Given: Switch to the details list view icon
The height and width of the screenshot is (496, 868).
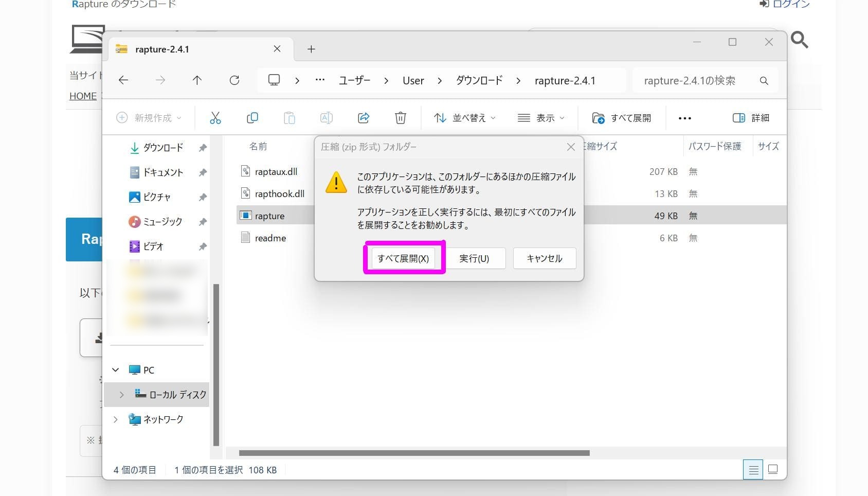Looking at the screenshot, I should 753,469.
